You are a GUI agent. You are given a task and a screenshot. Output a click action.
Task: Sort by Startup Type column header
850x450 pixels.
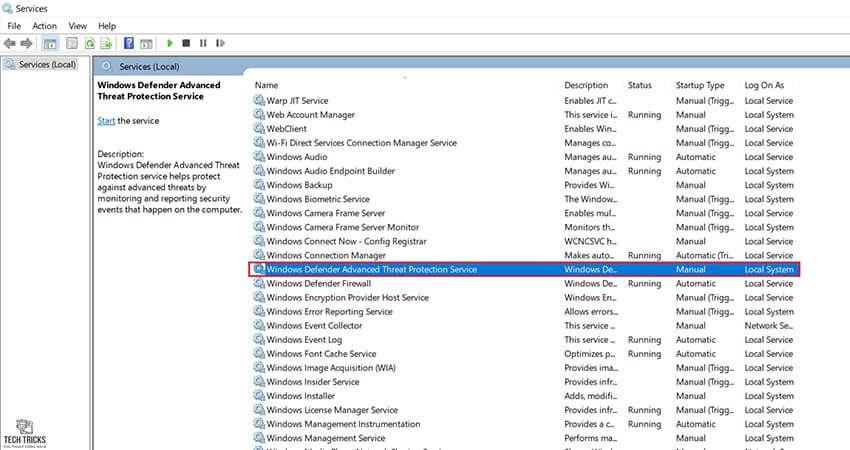tap(700, 85)
